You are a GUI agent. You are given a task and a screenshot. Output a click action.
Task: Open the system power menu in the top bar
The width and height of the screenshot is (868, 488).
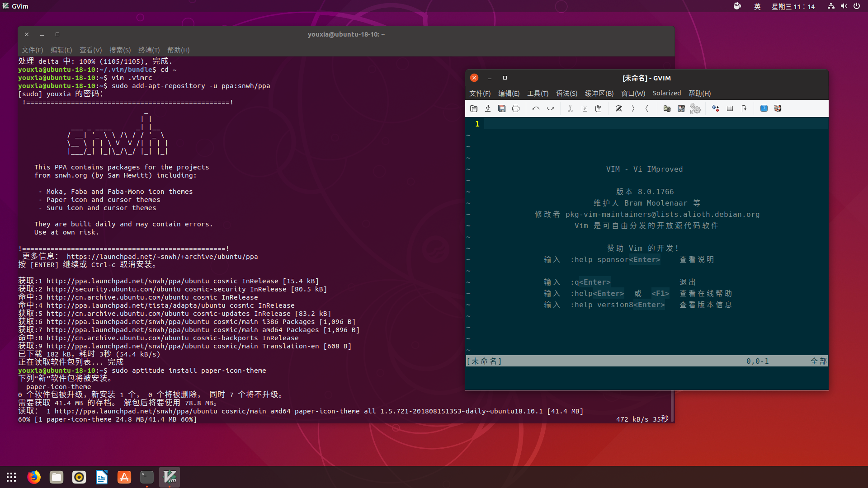coord(857,6)
